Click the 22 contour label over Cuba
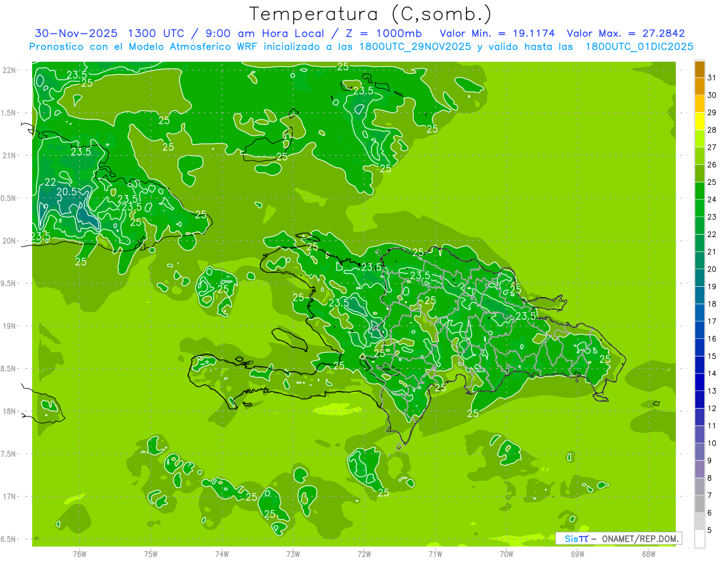Viewport: 728px width, 562px height. pos(50,182)
